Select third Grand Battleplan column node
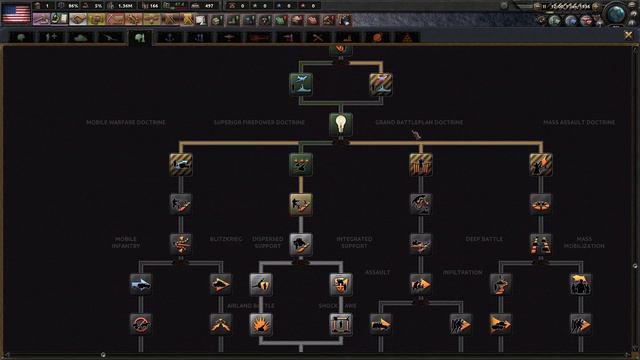 click(421, 244)
